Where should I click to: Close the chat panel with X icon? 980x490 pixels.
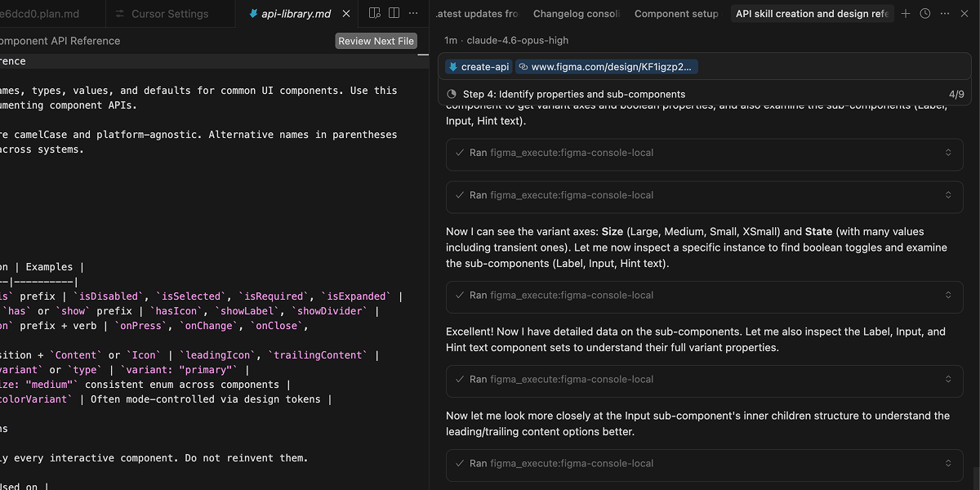click(x=964, y=14)
